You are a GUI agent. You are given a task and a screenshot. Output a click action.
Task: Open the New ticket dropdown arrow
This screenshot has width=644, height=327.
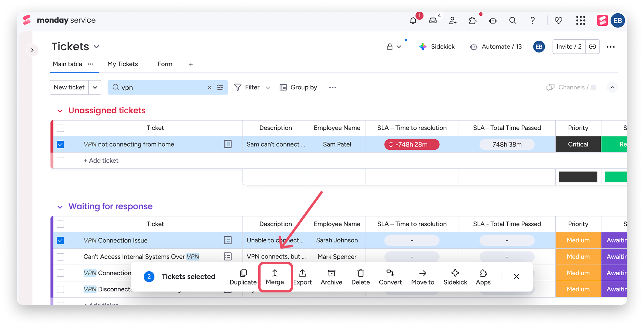point(95,87)
